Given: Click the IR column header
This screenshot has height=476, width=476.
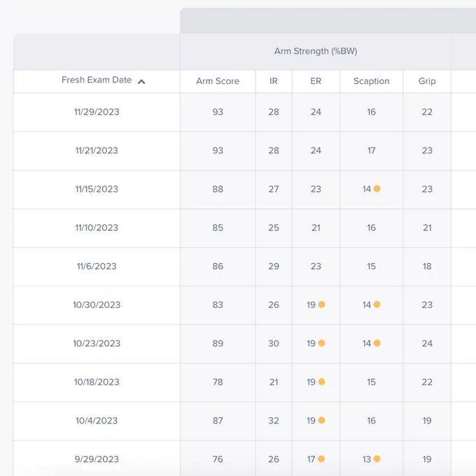Looking at the screenshot, I should pos(274,81).
